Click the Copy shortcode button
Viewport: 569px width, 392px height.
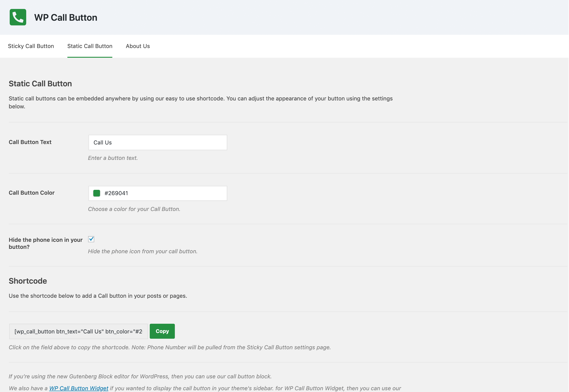tap(162, 331)
